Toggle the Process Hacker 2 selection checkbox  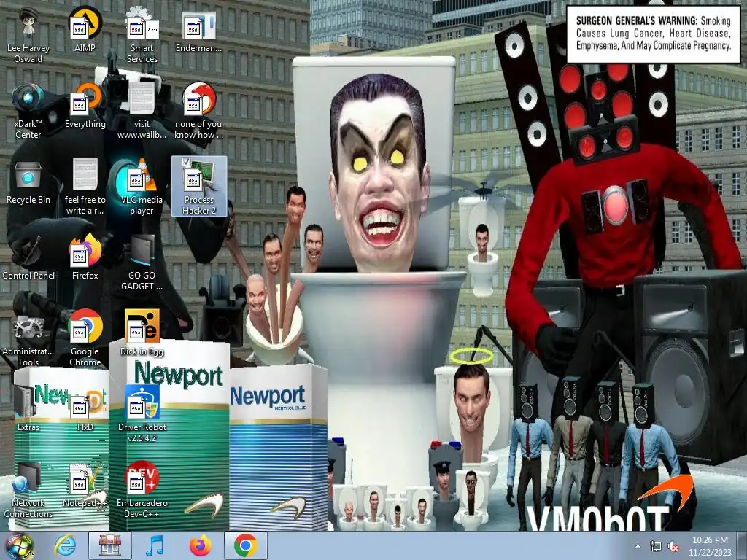click(x=186, y=162)
